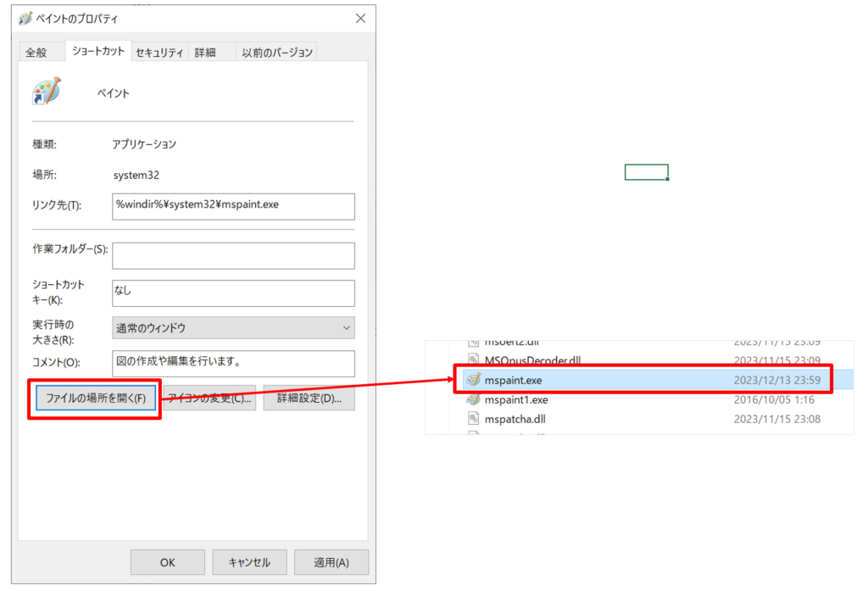This screenshot has height=591, width=868.
Task: Select the mspatcha.dll file name
Action: [515, 419]
